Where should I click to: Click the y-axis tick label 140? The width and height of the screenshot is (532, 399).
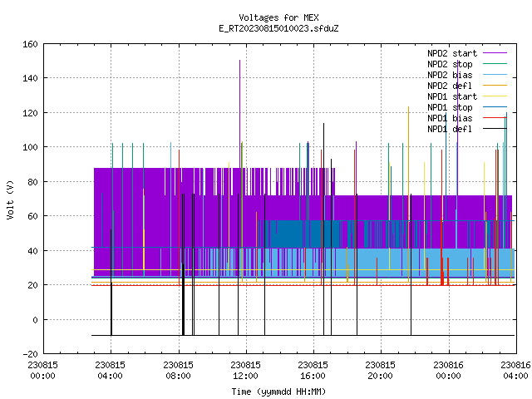30,78
